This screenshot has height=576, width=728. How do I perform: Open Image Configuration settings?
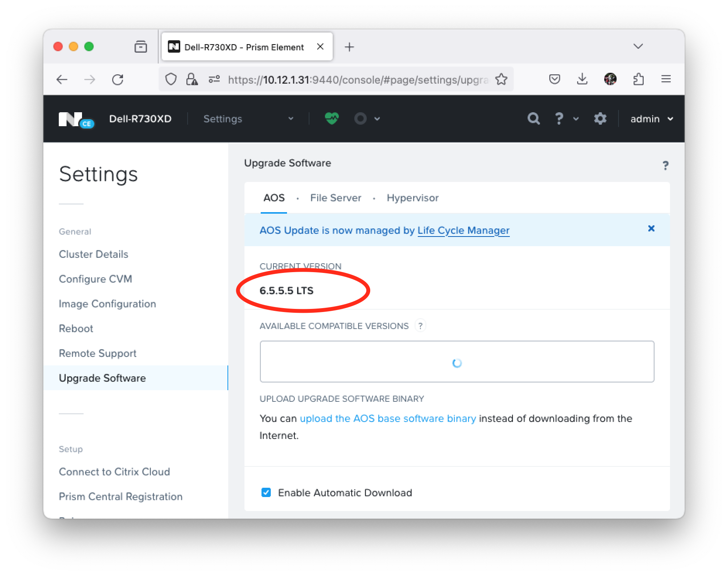pyautogui.click(x=107, y=304)
